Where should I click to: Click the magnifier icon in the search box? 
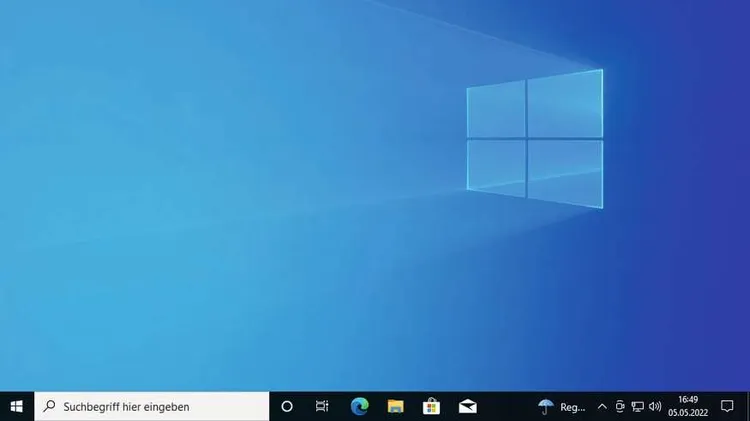pos(49,406)
